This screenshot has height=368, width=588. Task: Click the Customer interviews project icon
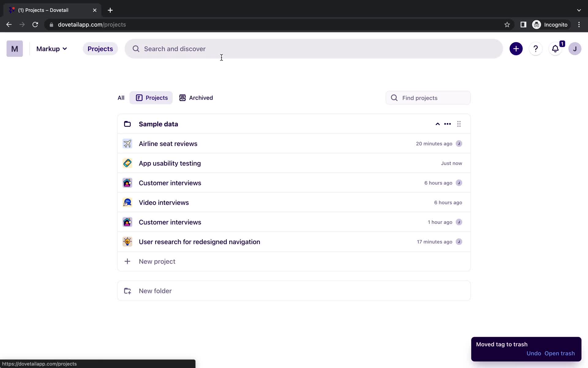tap(127, 182)
